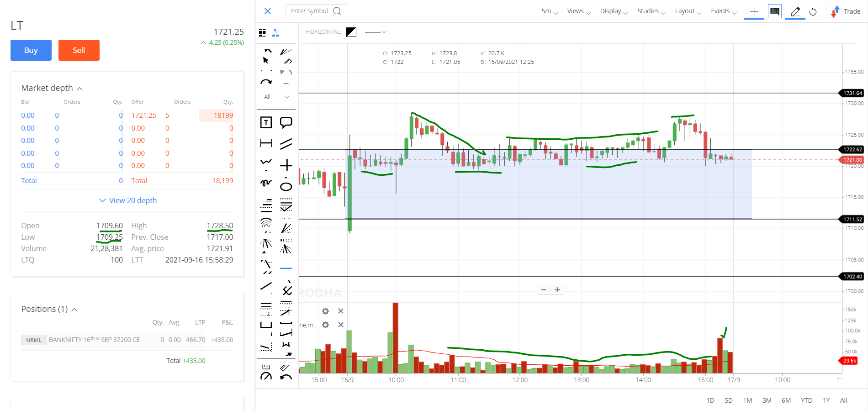Select the diagonal line segment tool

[266, 287]
